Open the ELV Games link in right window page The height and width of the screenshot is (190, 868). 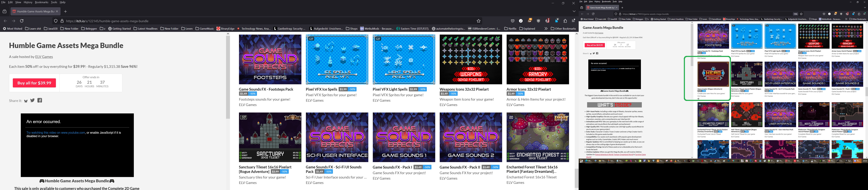point(599,33)
